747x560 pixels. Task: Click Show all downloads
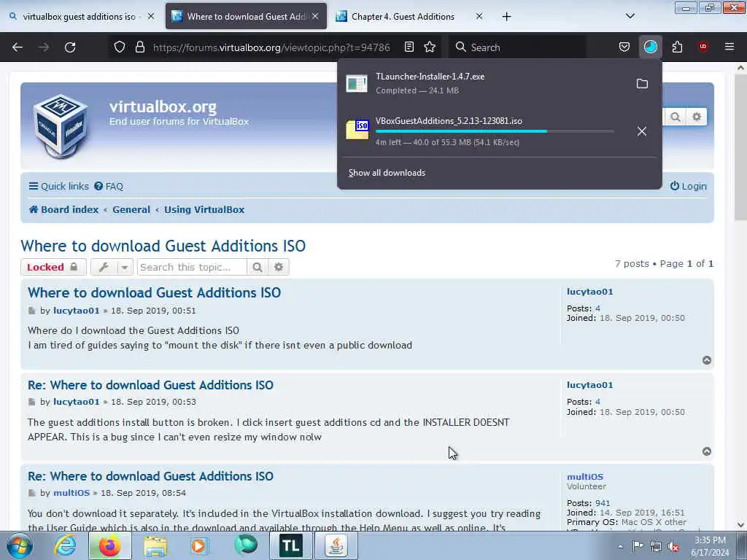387,173
